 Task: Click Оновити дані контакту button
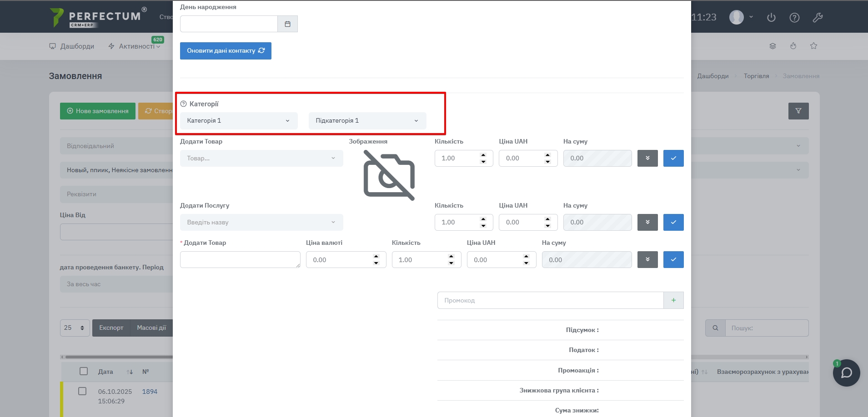[226, 51]
